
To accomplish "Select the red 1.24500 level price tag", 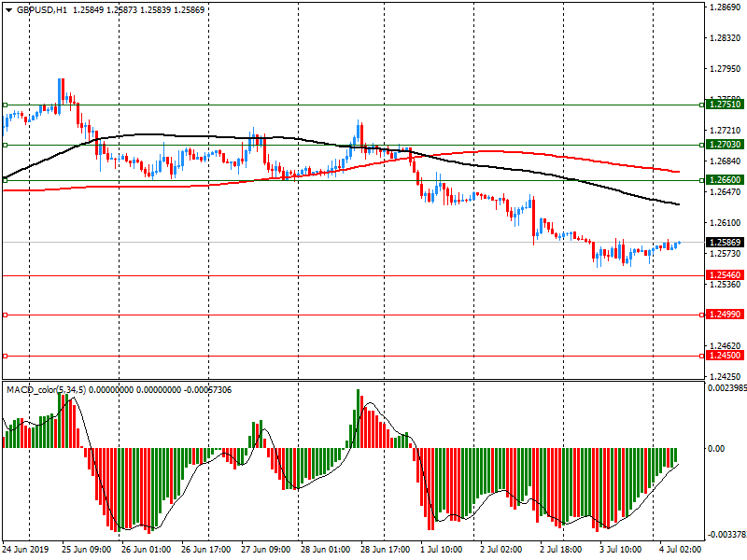I will click(x=725, y=356).
